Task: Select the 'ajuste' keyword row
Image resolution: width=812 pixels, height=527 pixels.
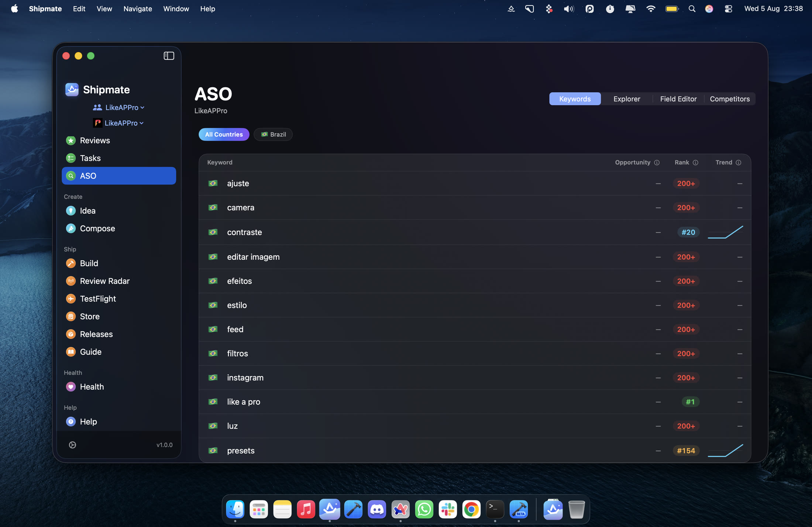Action: 475,183
